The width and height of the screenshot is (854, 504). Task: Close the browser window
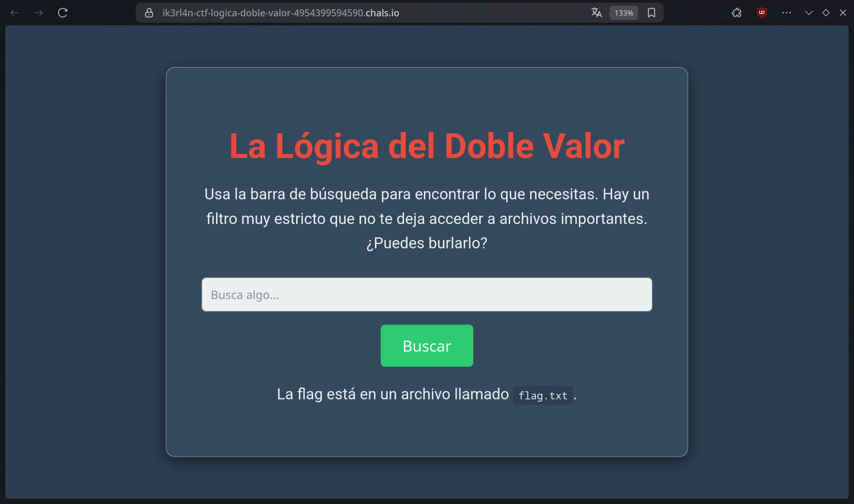pyautogui.click(x=843, y=13)
